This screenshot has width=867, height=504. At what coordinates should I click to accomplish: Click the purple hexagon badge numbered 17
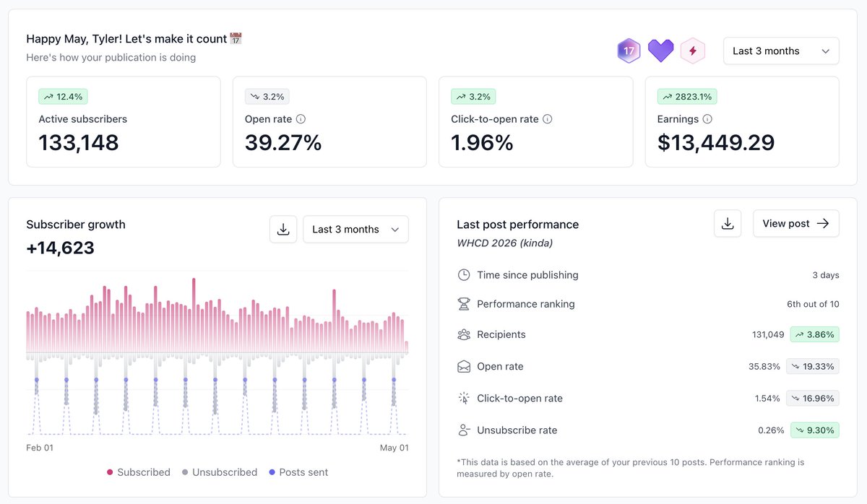(x=629, y=51)
